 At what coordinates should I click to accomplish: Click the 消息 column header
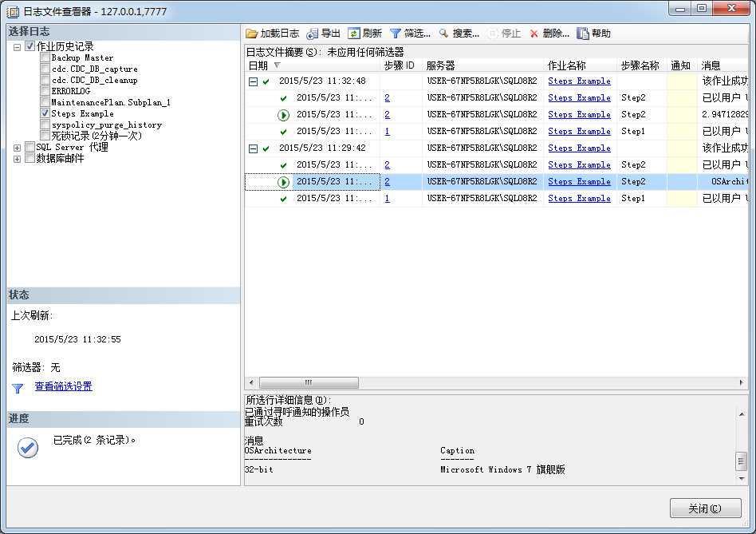point(723,65)
